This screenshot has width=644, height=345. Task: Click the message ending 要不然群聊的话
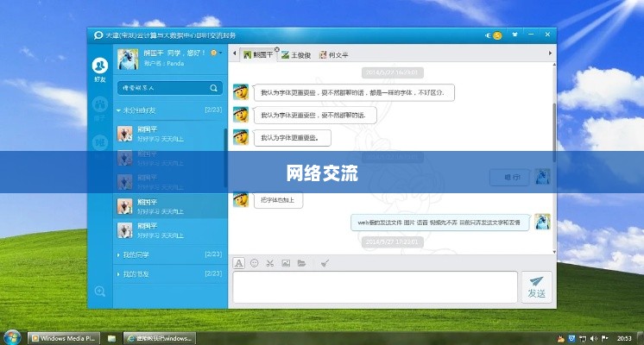click(313, 116)
